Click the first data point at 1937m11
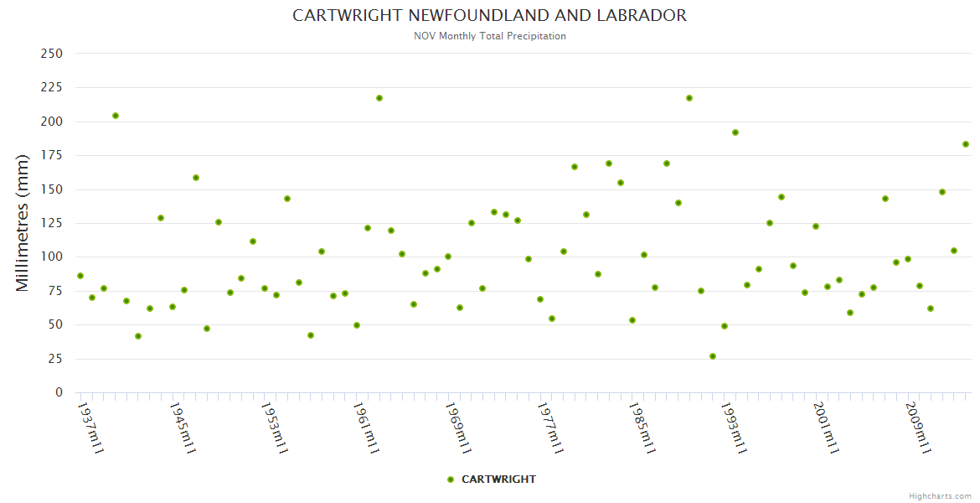Screen dimensions: 980x503 click(80, 276)
